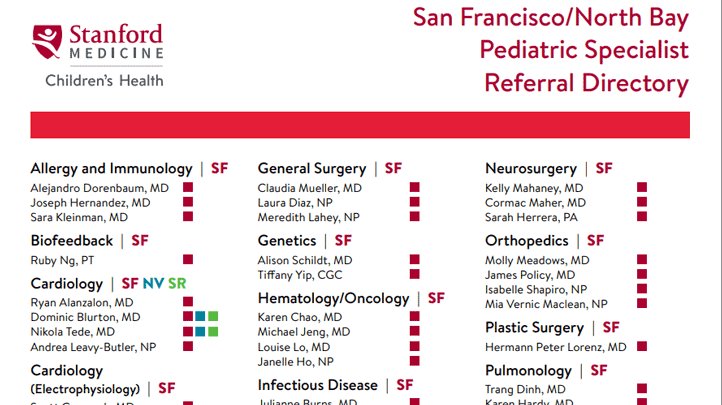The image size is (722, 405).
Task: Click the red square beside Alison Schildt, MD
Action: (x=414, y=260)
